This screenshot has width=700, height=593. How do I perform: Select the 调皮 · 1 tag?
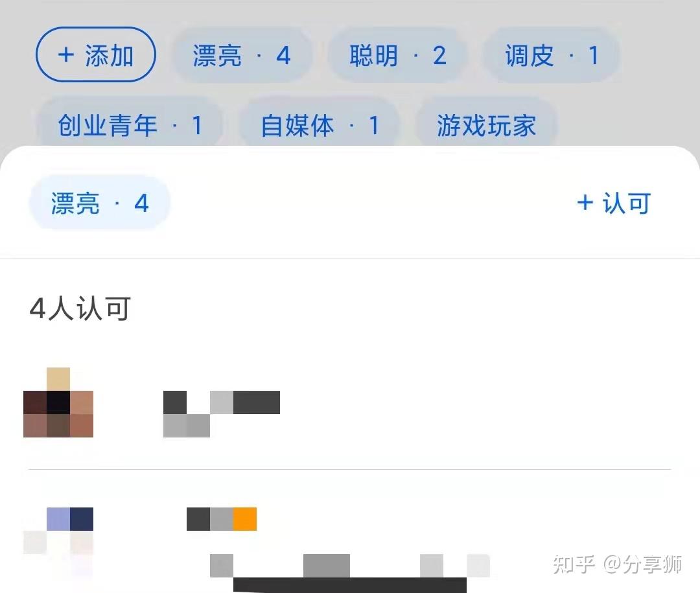pyautogui.click(x=552, y=55)
